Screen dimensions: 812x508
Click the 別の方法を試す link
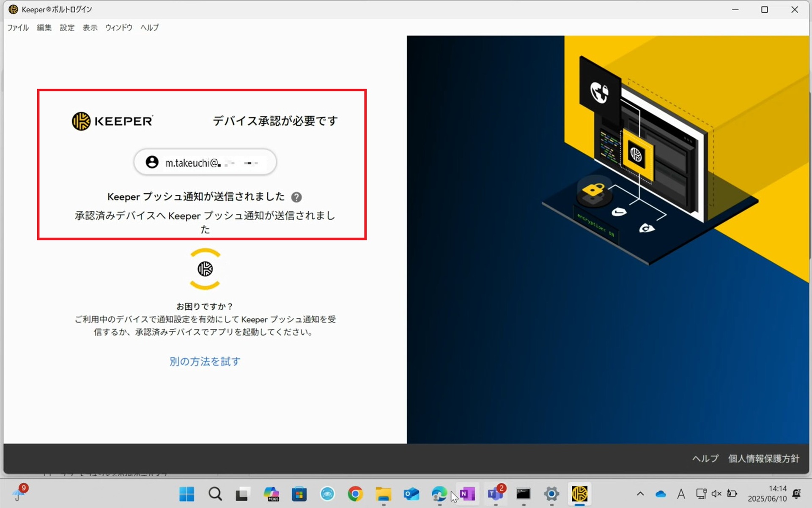point(205,361)
